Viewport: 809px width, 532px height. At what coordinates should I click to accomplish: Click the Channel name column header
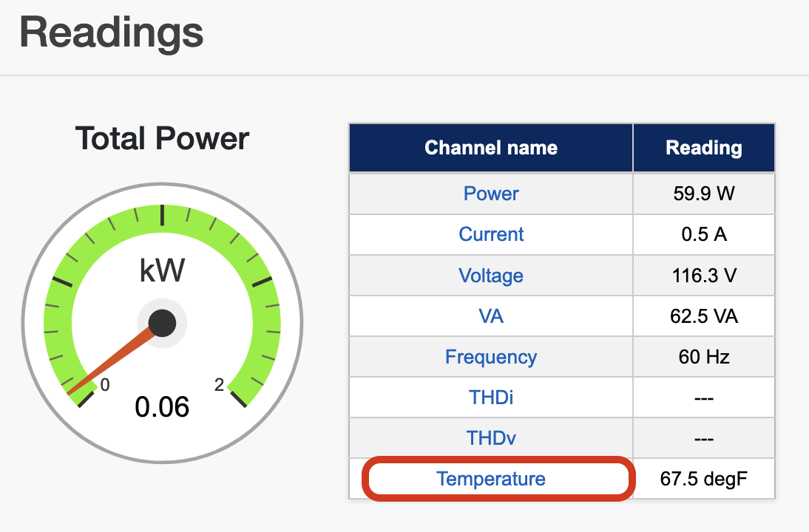coord(491,148)
